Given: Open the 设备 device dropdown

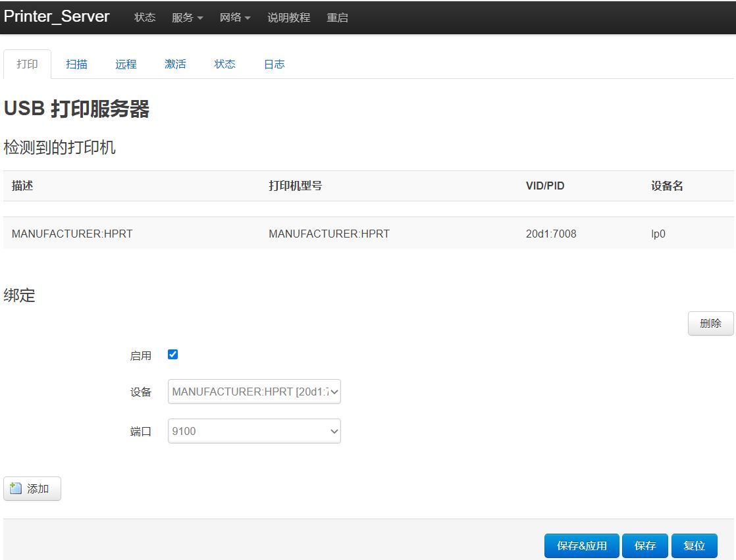Looking at the screenshot, I should pos(254,392).
